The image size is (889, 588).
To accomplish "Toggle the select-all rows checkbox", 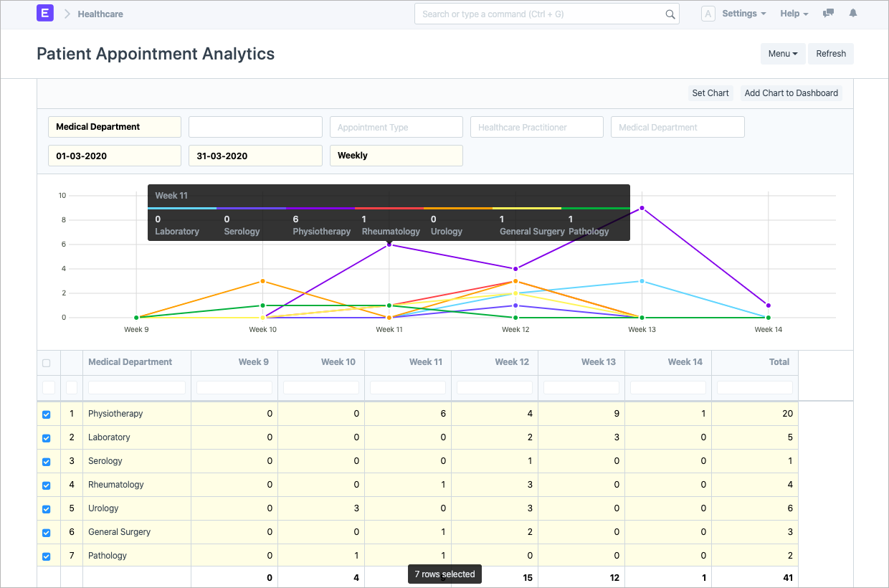I will (47, 363).
